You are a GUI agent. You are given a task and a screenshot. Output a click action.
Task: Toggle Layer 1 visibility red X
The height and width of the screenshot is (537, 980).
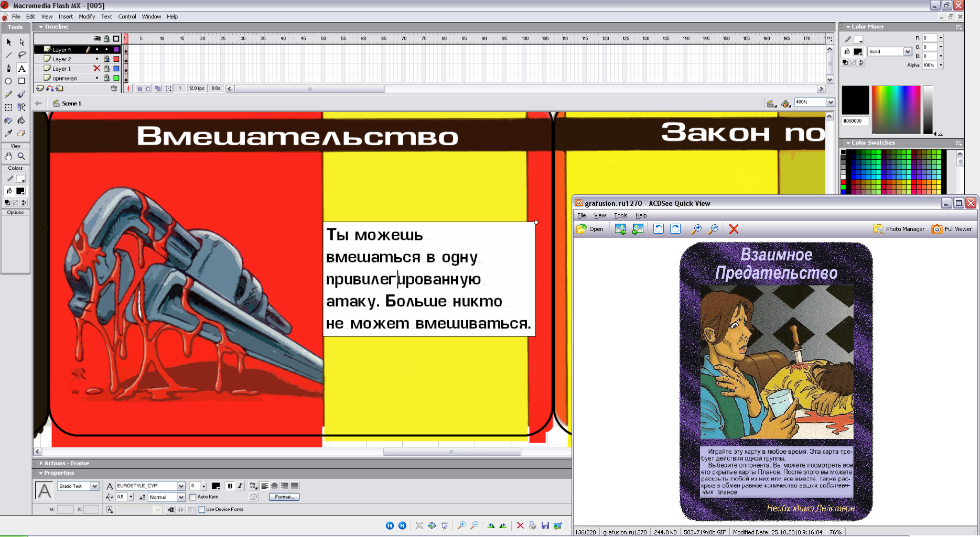pyautogui.click(x=96, y=69)
